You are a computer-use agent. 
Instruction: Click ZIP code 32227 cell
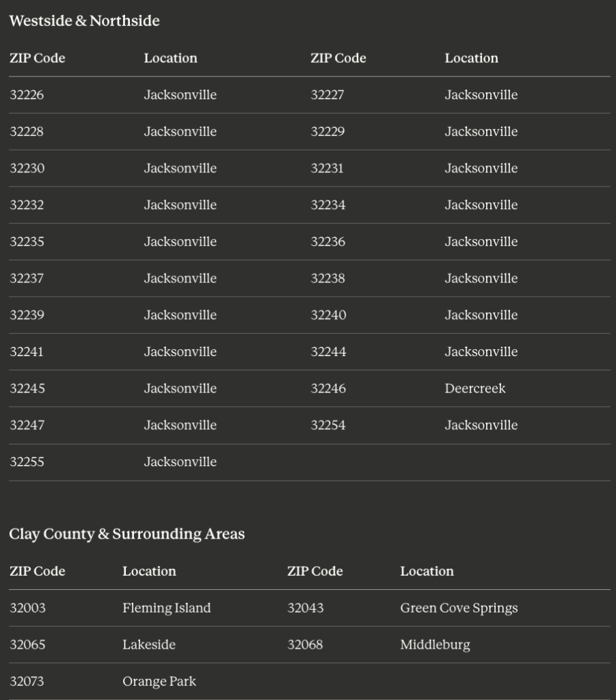[327, 94]
